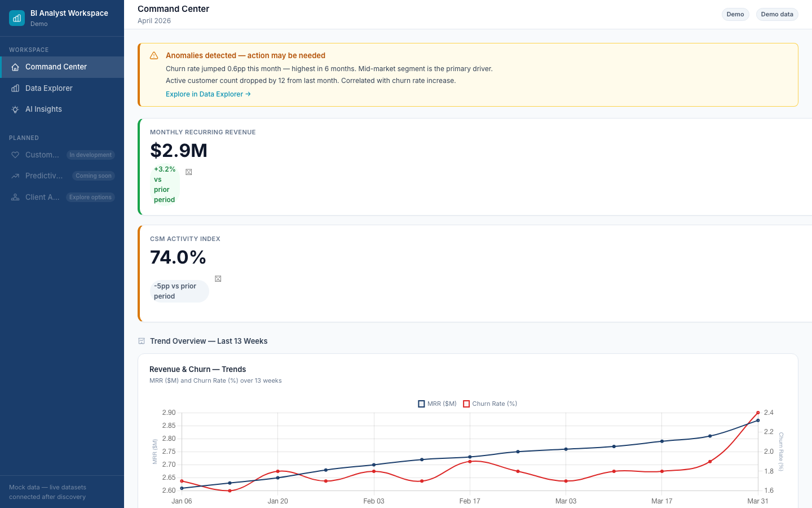Click the Data Explorer bar chart icon

pyautogui.click(x=15, y=88)
